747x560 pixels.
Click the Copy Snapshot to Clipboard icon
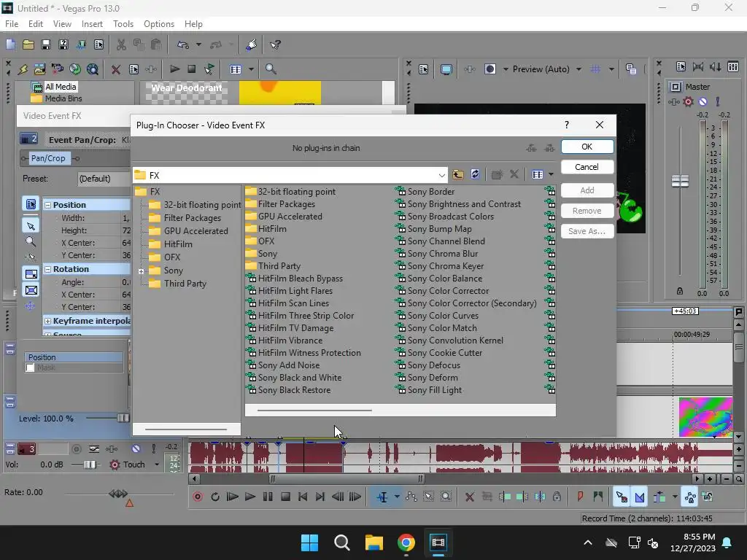tap(631, 69)
